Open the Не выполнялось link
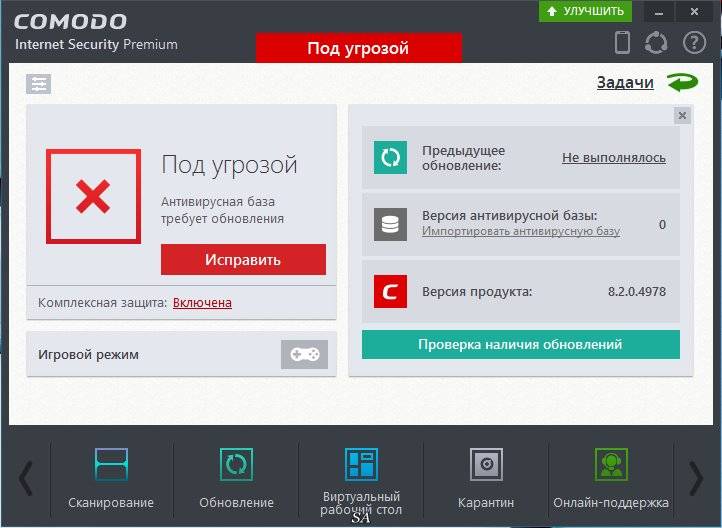 614,157
